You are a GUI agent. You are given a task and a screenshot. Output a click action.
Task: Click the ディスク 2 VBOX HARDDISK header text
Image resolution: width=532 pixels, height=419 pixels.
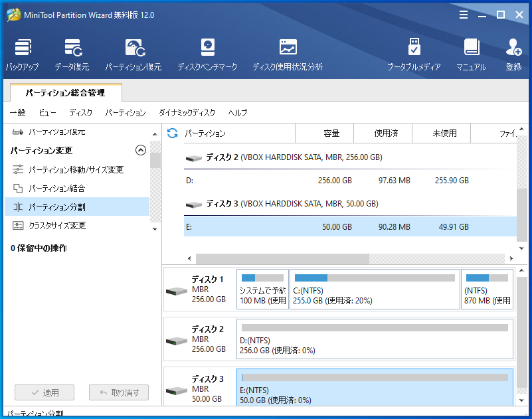tap(294, 157)
